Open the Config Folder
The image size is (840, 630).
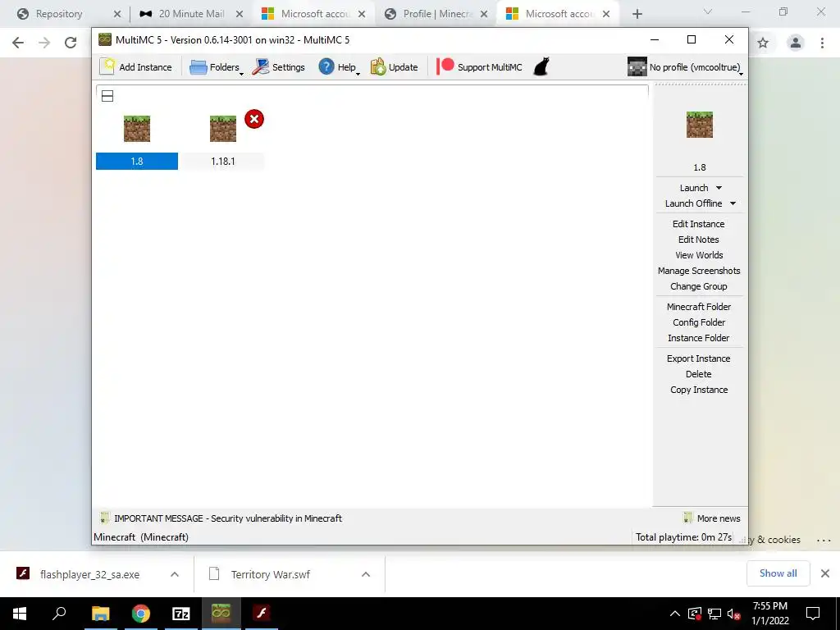click(x=699, y=322)
